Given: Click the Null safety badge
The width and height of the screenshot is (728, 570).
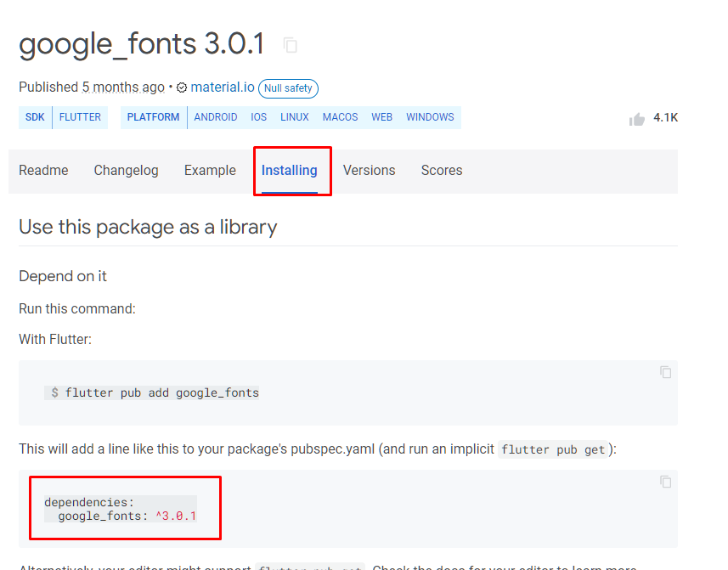Looking at the screenshot, I should (288, 88).
